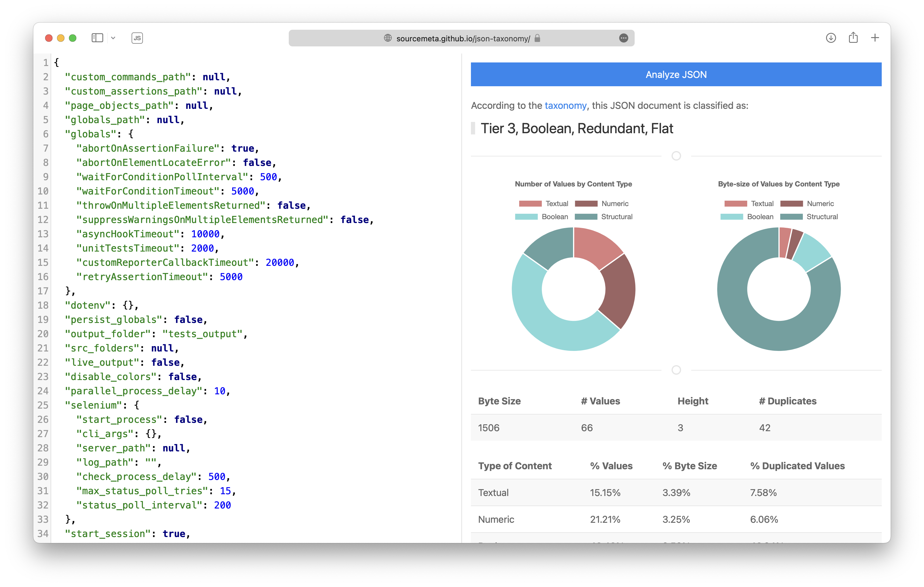This screenshot has width=924, height=587.
Task: Open the sidebar dropdown chevron
Action: 113,38
